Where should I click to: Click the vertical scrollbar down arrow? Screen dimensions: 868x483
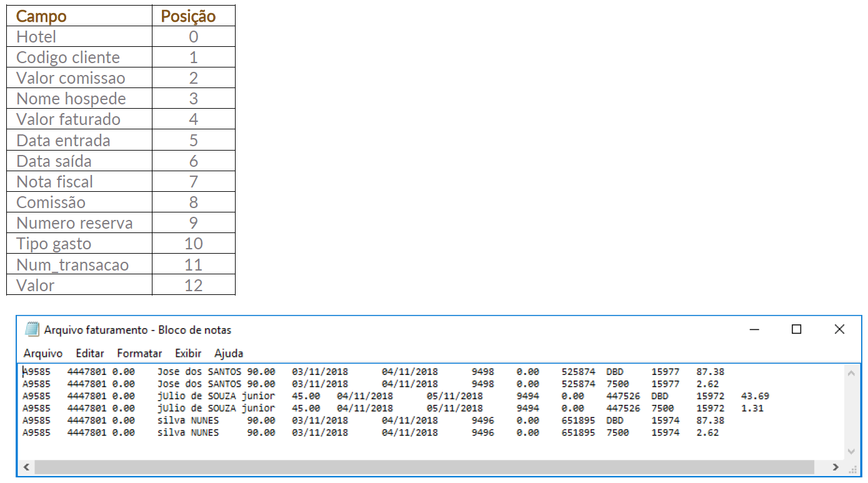850,451
